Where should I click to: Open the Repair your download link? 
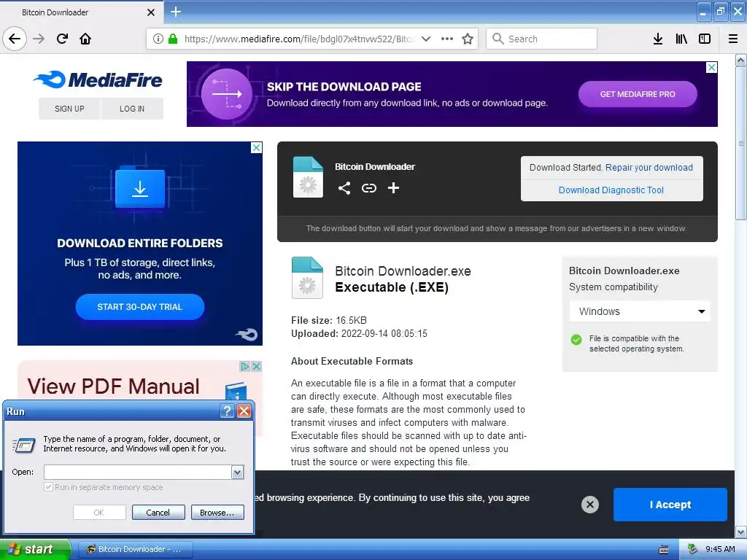(x=649, y=168)
